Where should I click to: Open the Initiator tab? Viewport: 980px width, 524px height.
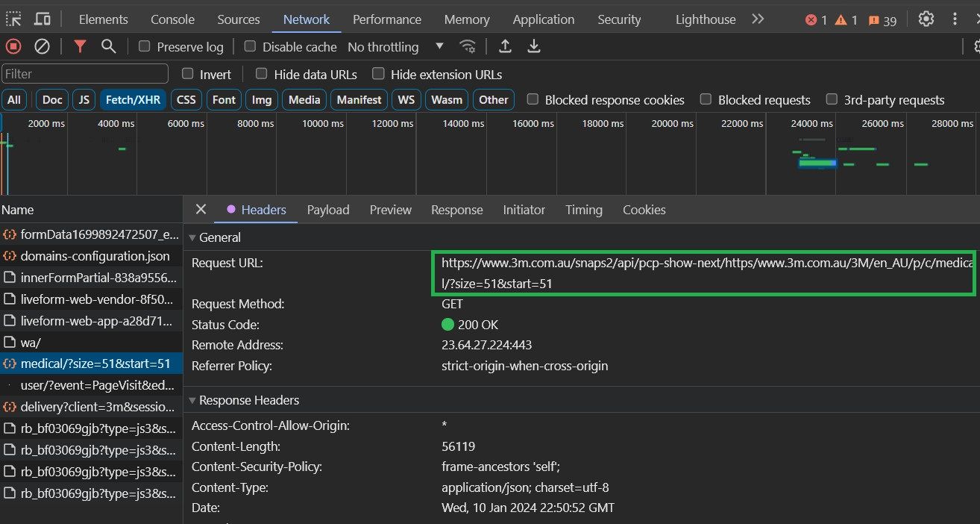[524, 210]
